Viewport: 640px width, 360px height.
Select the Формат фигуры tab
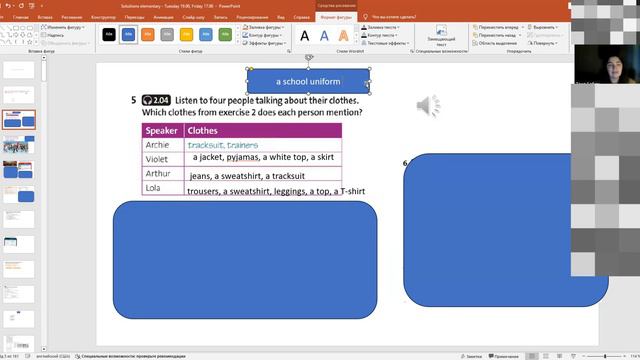336,17
